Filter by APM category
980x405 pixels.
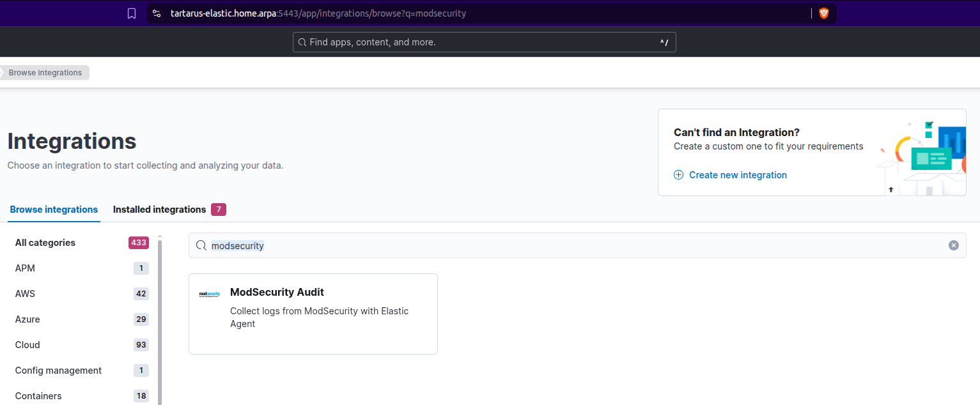[x=26, y=268]
